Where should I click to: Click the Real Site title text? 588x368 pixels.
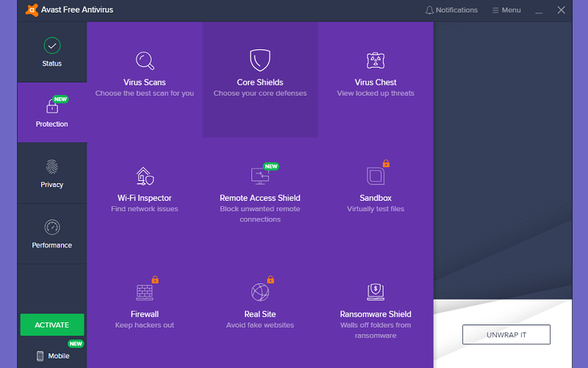tap(260, 314)
